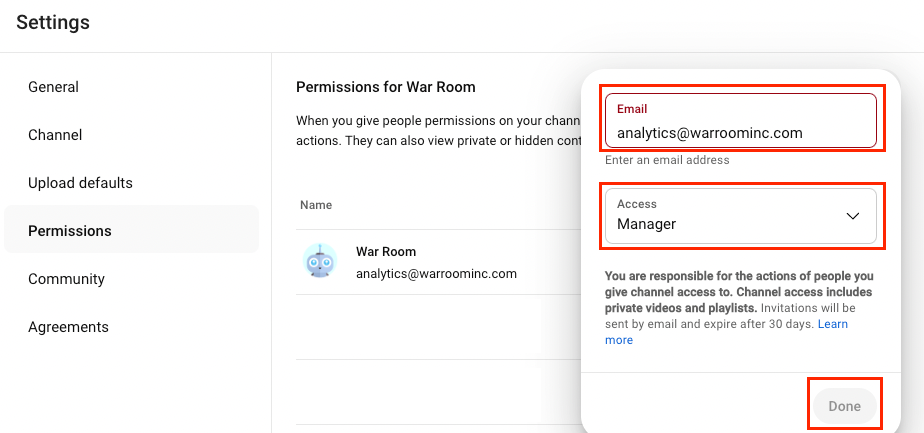Click the analytics email under War Room

[436, 273]
